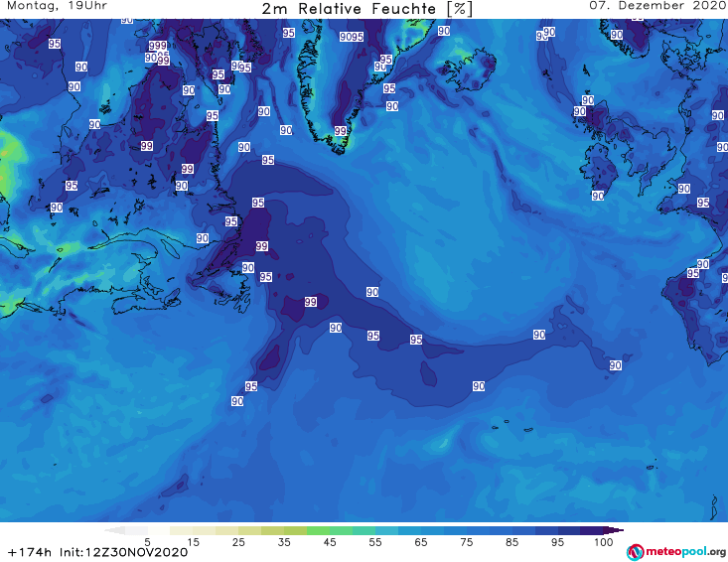The width and height of the screenshot is (728, 562).
Task: Click legend scale value 45
Action: coord(330,542)
